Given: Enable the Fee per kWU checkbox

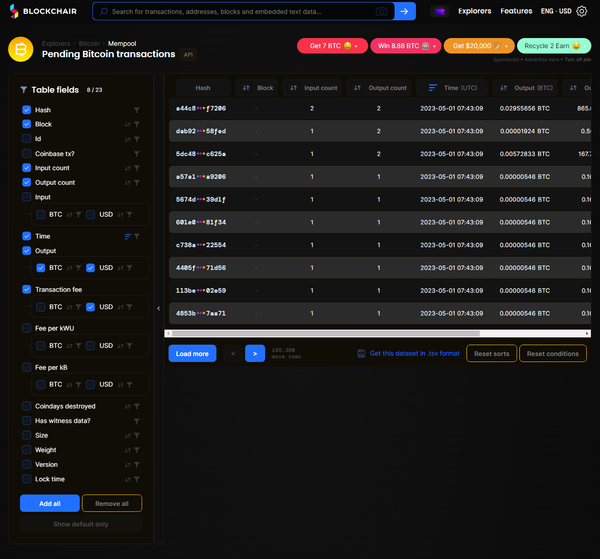Looking at the screenshot, I should pyautogui.click(x=26, y=328).
